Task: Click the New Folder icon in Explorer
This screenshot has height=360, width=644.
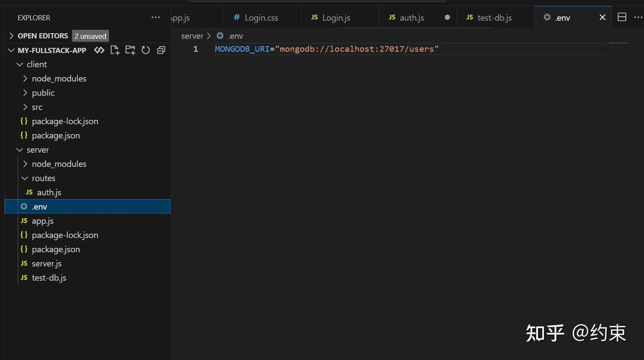Action: point(130,50)
